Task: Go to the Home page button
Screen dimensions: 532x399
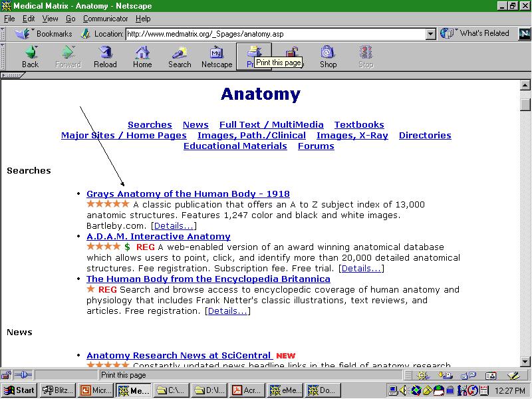Action: point(142,57)
